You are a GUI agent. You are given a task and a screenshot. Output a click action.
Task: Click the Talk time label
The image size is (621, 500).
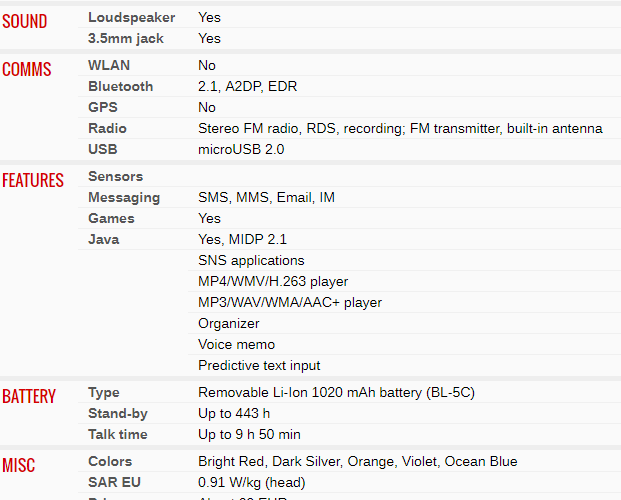tap(117, 434)
